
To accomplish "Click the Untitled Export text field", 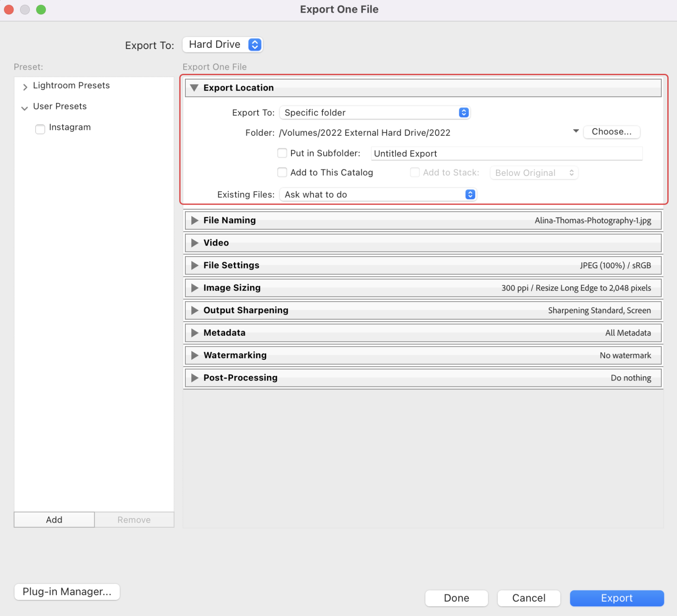I will [x=506, y=153].
